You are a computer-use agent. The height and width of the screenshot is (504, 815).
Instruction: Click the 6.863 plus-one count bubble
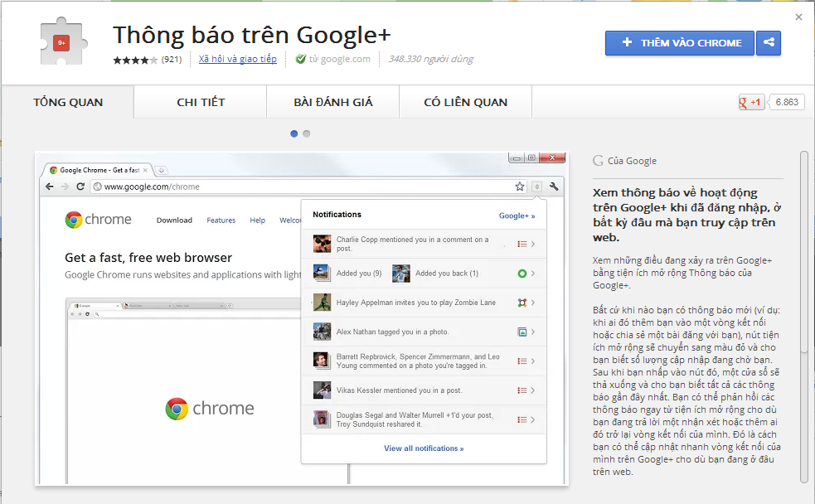click(787, 102)
